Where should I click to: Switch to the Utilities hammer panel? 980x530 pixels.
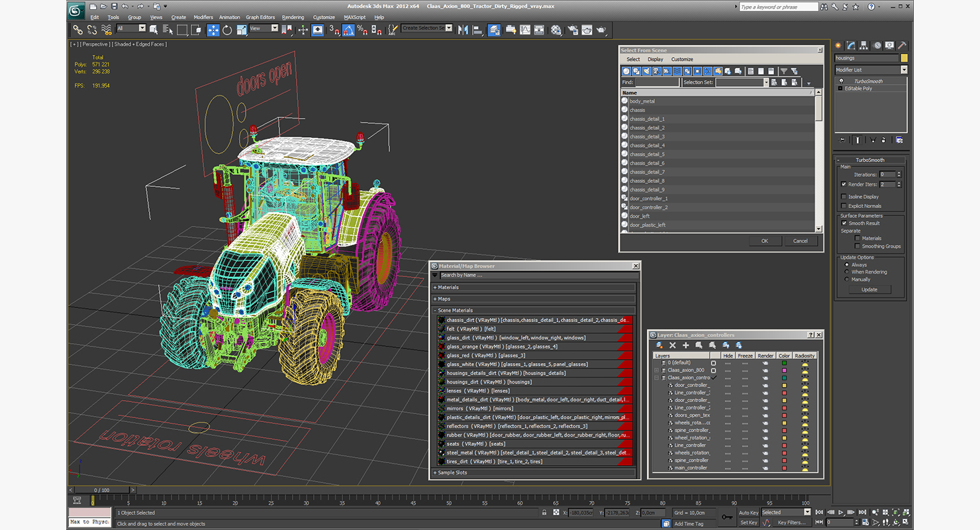point(901,46)
